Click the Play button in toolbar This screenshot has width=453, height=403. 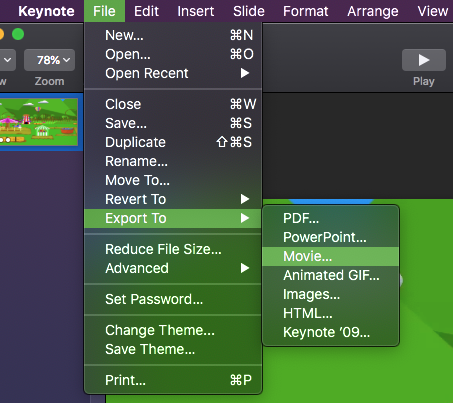[x=424, y=60]
